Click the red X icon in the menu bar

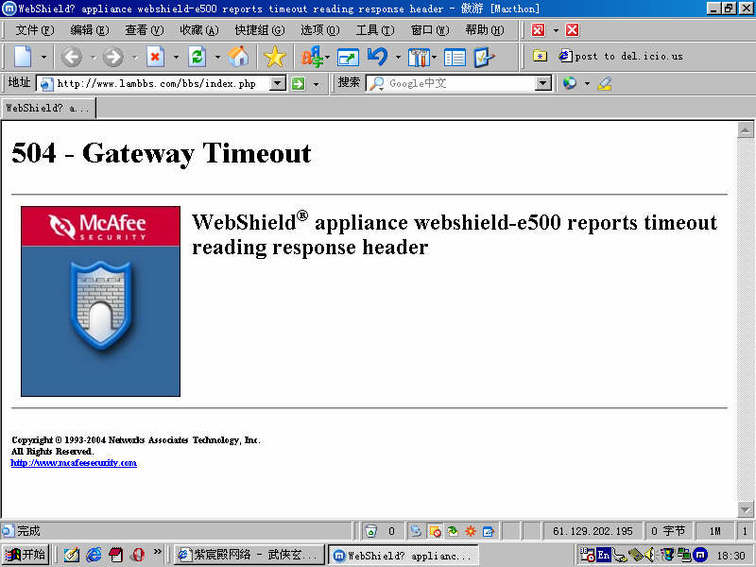(x=538, y=30)
